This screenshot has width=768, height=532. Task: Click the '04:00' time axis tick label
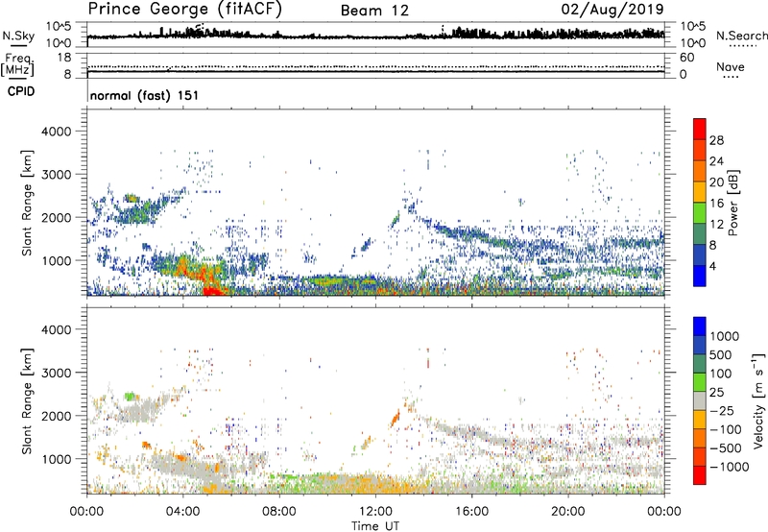[183, 512]
